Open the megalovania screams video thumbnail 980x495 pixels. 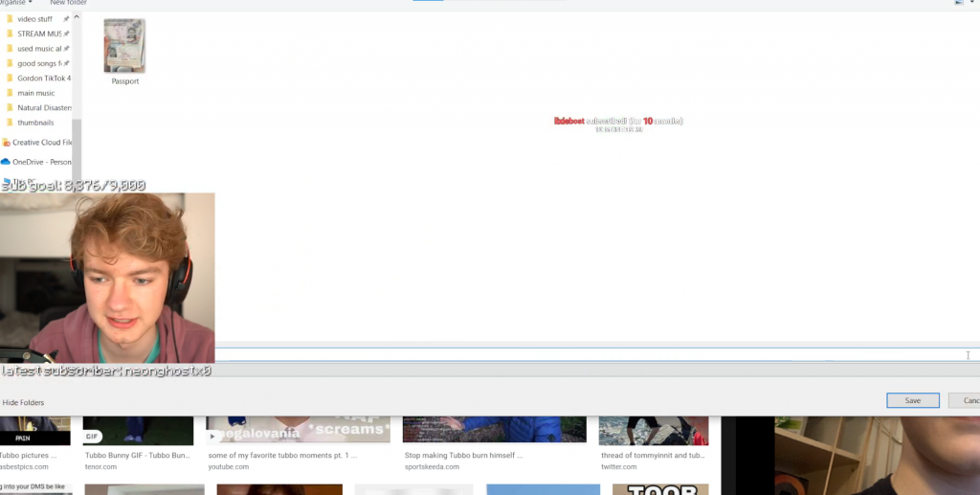pyautogui.click(x=299, y=430)
